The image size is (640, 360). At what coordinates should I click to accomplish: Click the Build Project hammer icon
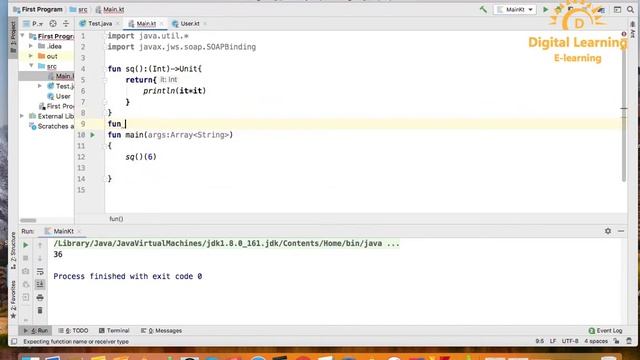(x=483, y=9)
